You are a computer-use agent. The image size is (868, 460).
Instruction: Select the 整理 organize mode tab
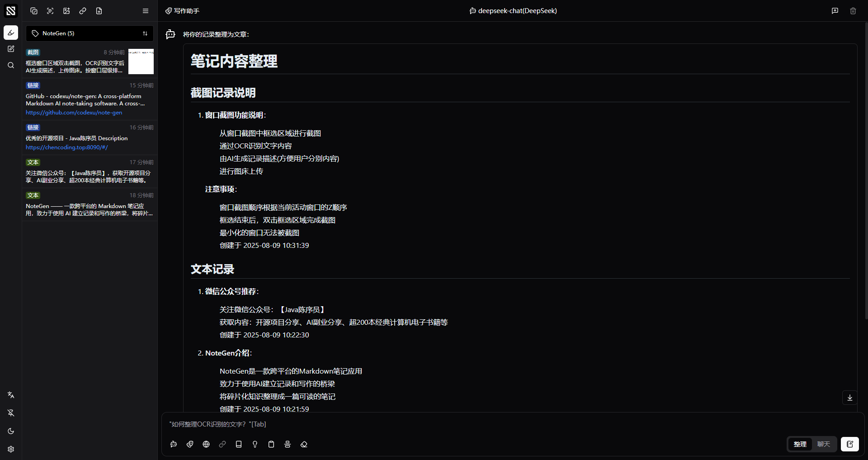coord(800,444)
